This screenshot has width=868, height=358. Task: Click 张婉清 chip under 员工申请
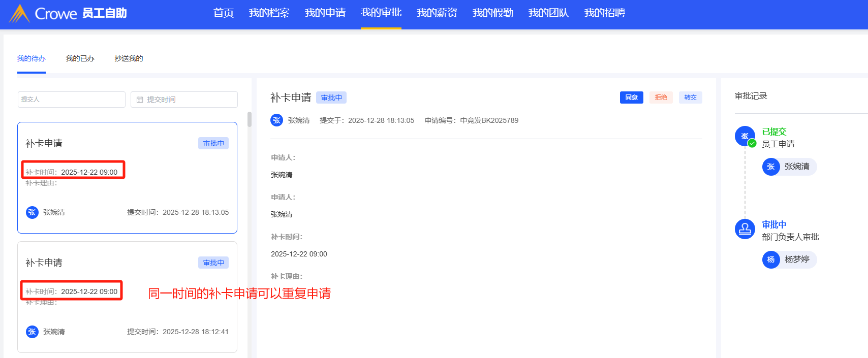789,167
